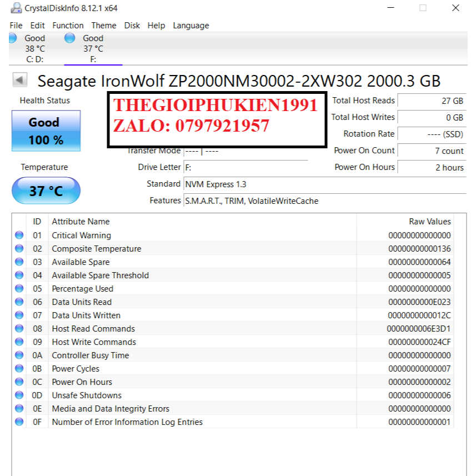Click the Raw Values column header
This screenshot has height=476, width=476.
coord(429,222)
